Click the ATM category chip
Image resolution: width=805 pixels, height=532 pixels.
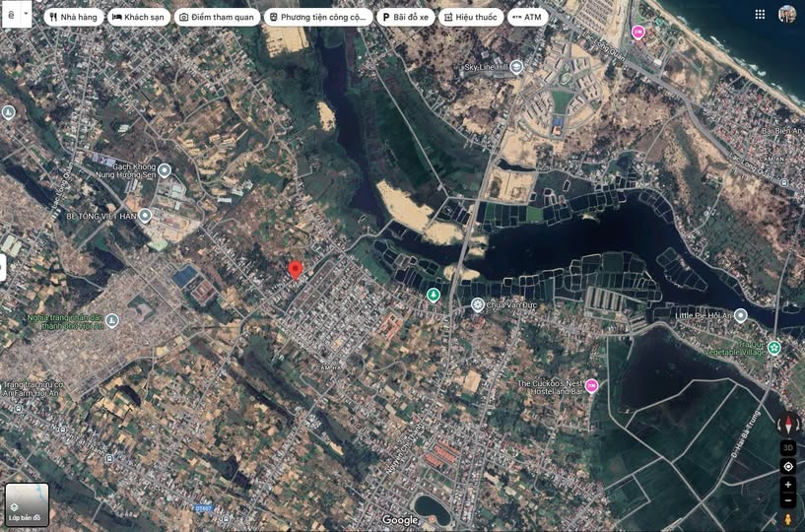(x=527, y=17)
